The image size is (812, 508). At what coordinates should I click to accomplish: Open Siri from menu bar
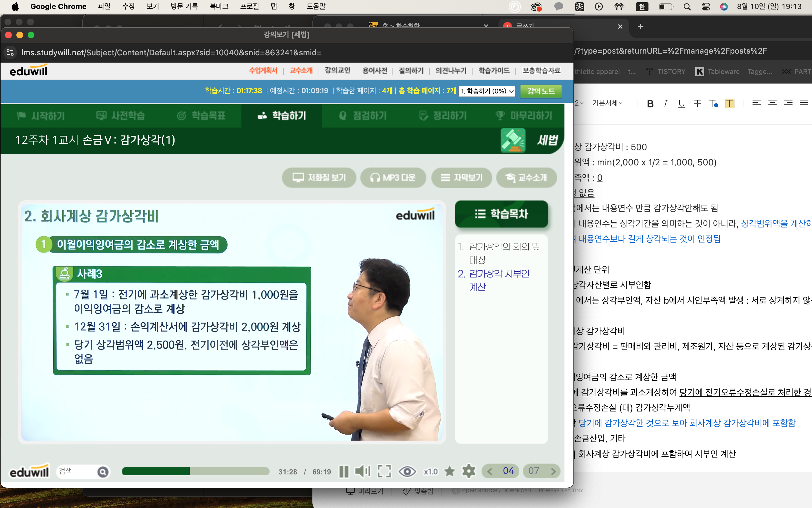[x=724, y=7]
